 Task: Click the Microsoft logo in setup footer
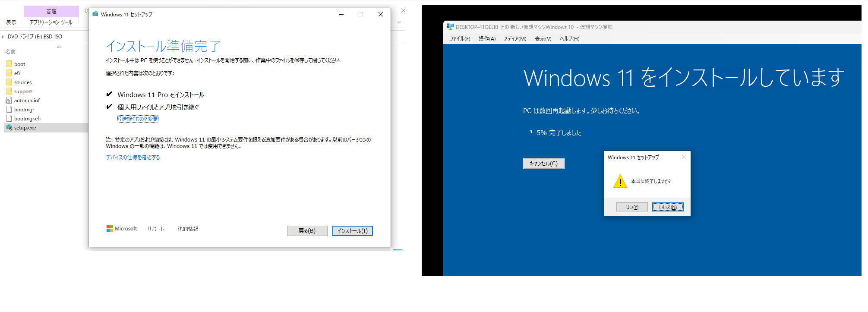click(122, 229)
